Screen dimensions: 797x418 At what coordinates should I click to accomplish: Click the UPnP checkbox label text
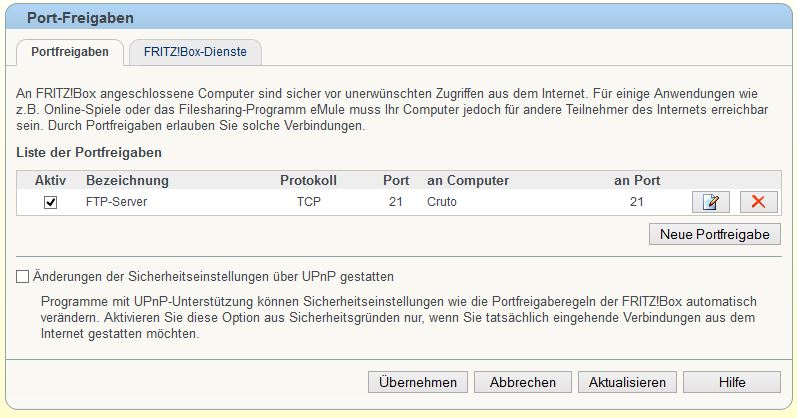[x=214, y=276]
